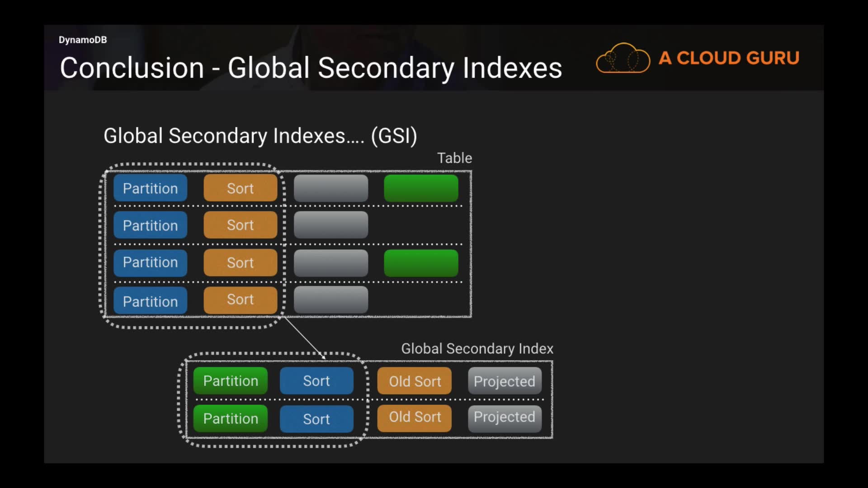This screenshot has height=488, width=868.
Task: Click the first-row blue Sort box in the index
Action: (316, 381)
